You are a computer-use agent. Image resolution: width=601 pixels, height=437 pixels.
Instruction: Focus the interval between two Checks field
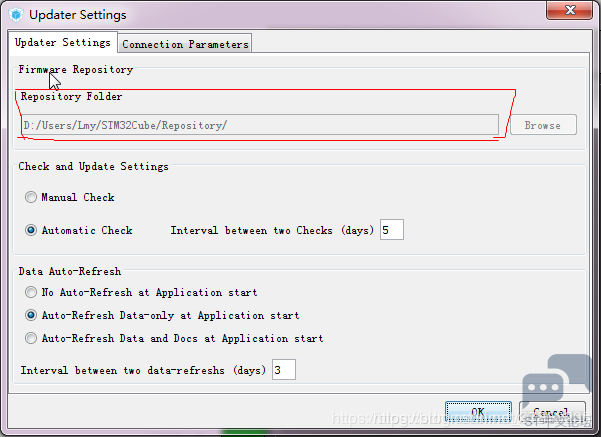392,230
